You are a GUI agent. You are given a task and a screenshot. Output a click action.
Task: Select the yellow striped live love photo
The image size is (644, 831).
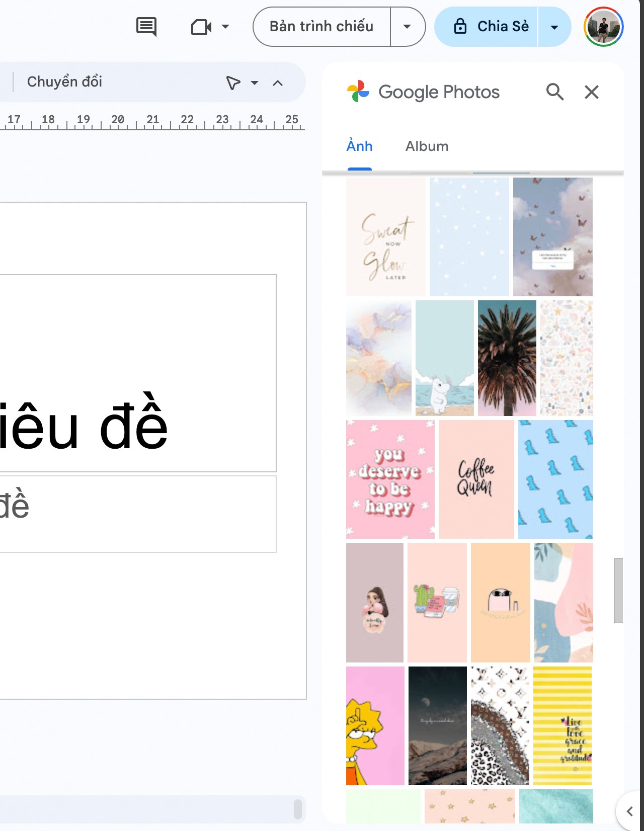[562, 726]
